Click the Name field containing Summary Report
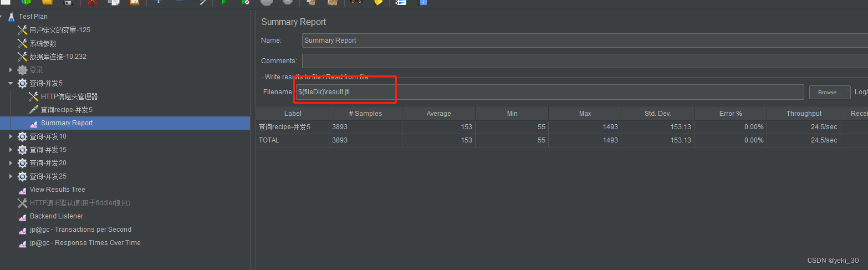This screenshot has width=868, height=270. click(x=585, y=40)
